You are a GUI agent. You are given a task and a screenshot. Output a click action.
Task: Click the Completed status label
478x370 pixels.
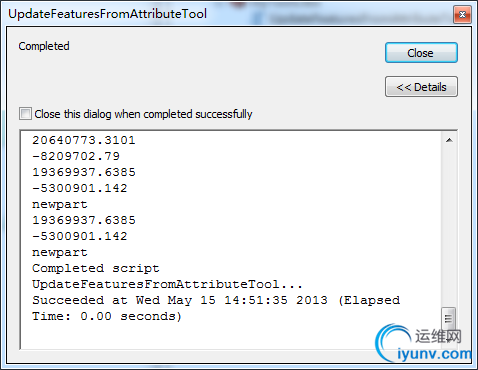click(44, 46)
